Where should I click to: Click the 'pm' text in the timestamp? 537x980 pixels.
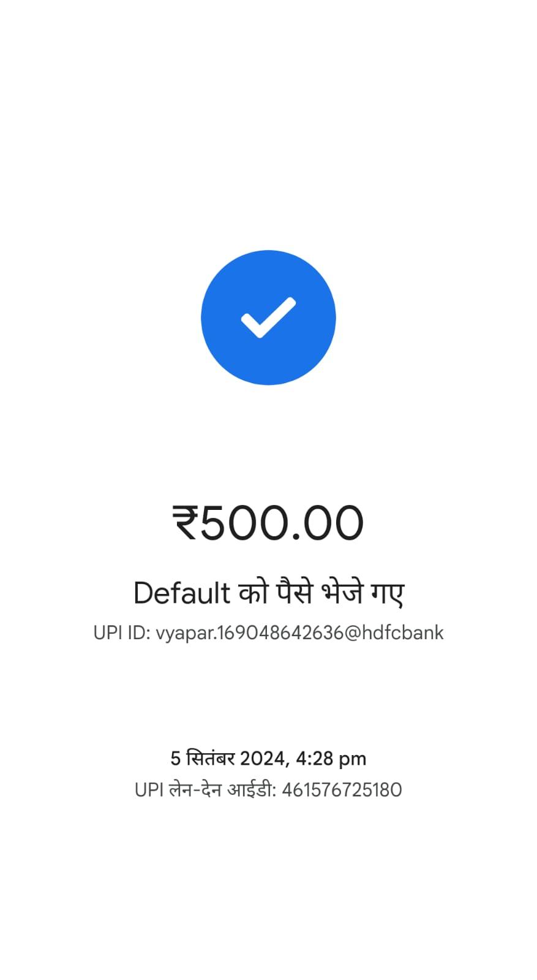pyautogui.click(x=352, y=760)
